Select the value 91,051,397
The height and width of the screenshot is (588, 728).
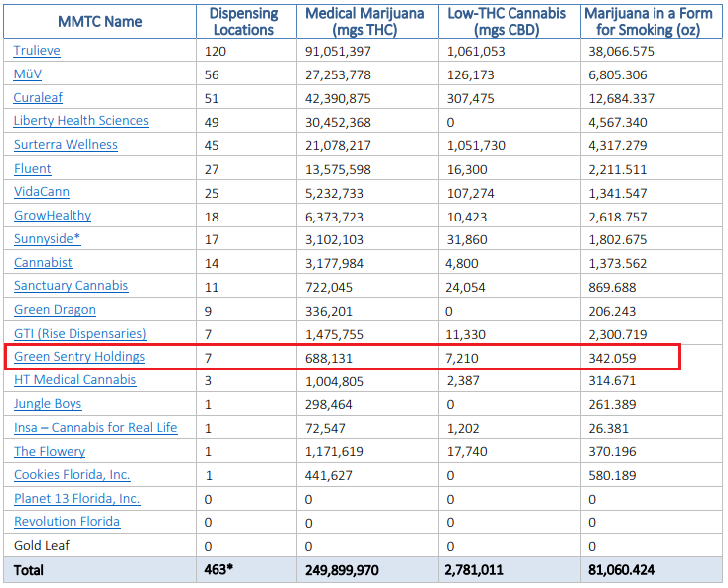pyautogui.click(x=338, y=51)
